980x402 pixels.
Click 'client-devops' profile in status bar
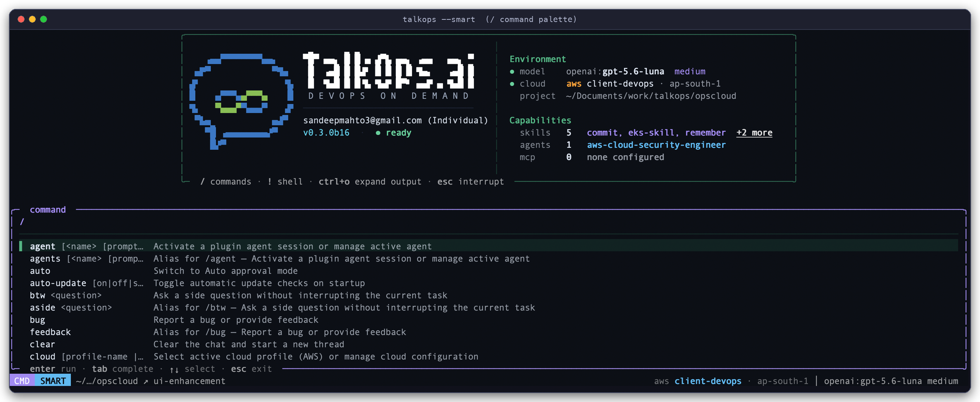tap(708, 381)
